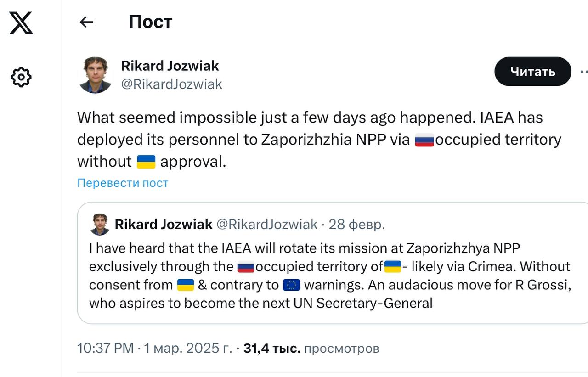Click Rikard Jozwiak name in quoted post
The width and height of the screenshot is (588, 377).
(x=164, y=224)
